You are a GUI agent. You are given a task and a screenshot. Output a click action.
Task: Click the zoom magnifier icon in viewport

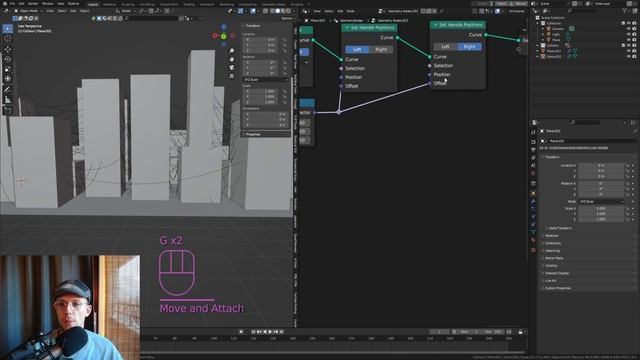(x=232, y=51)
